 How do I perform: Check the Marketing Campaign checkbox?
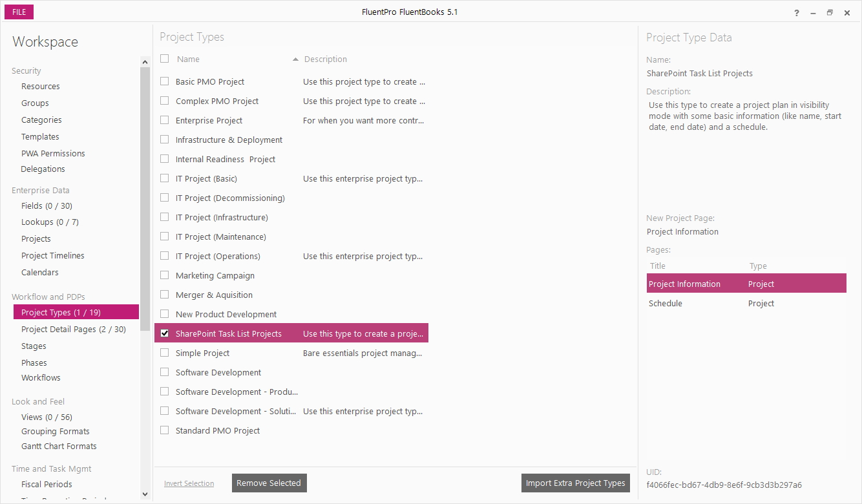pyautogui.click(x=165, y=275)
